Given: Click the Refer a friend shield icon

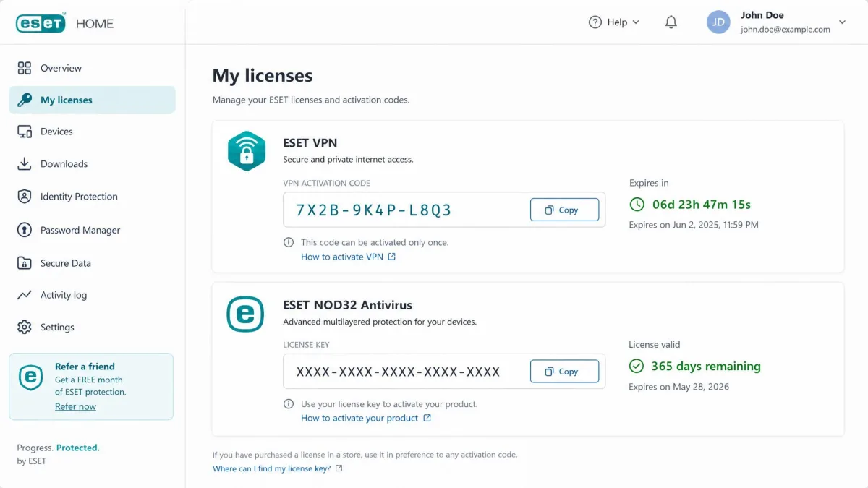Looking at the screenshot, I should click(x=30, y=376).
